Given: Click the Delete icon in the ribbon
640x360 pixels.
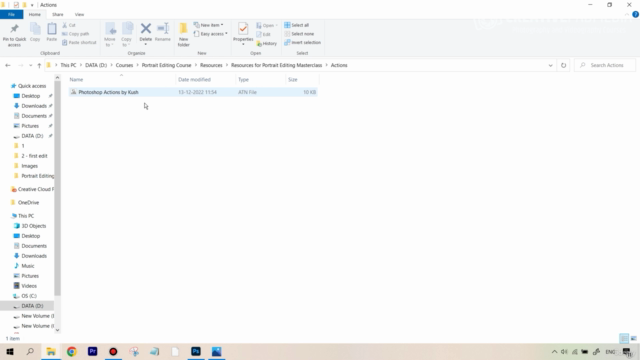Looking at the screenshot, I should [x=146, y=32].
